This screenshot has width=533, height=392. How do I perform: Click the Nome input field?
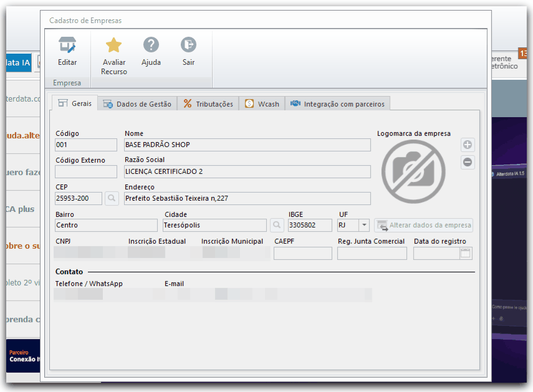[x=247, y=145]
